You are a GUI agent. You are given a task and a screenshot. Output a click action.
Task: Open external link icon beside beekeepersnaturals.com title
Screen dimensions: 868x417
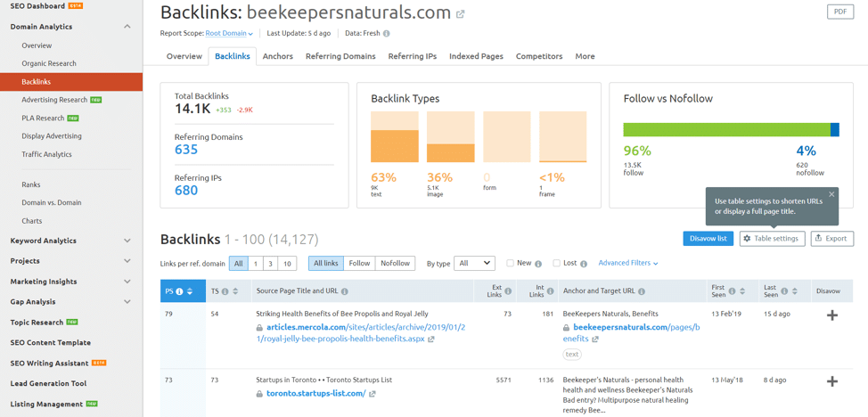click(x=460, y=14)
